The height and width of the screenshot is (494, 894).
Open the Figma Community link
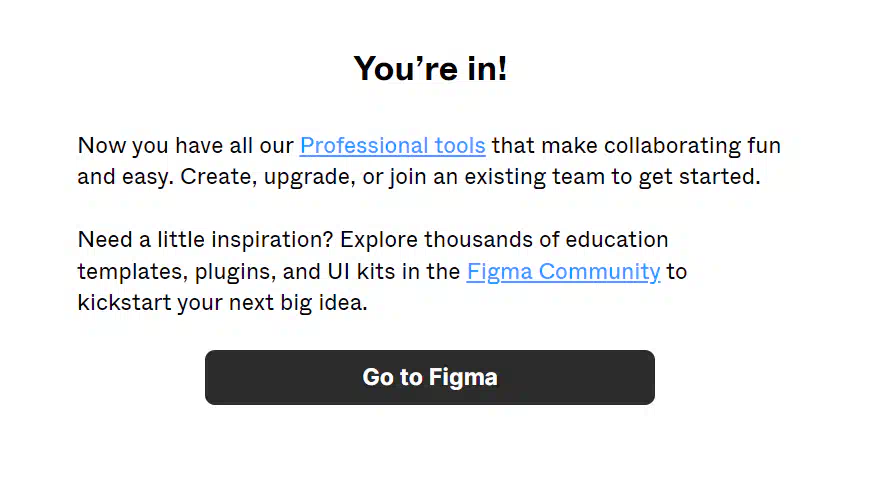(563, 272)
